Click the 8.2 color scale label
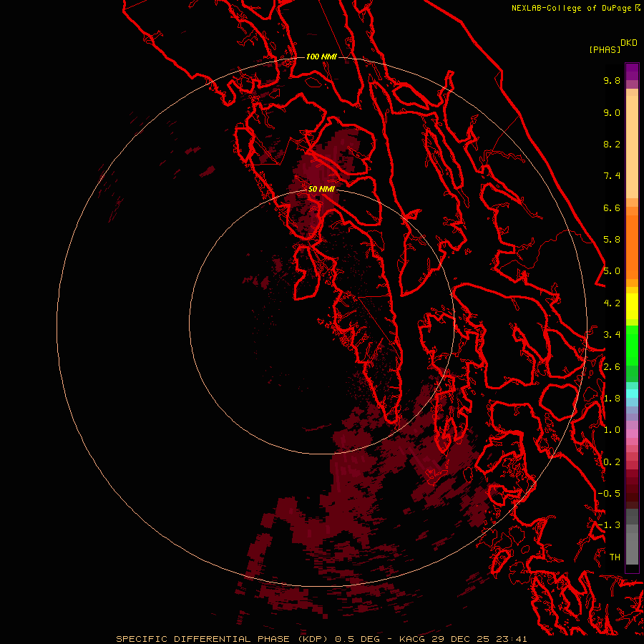The image size is (644, 644). tap(612, 144)
